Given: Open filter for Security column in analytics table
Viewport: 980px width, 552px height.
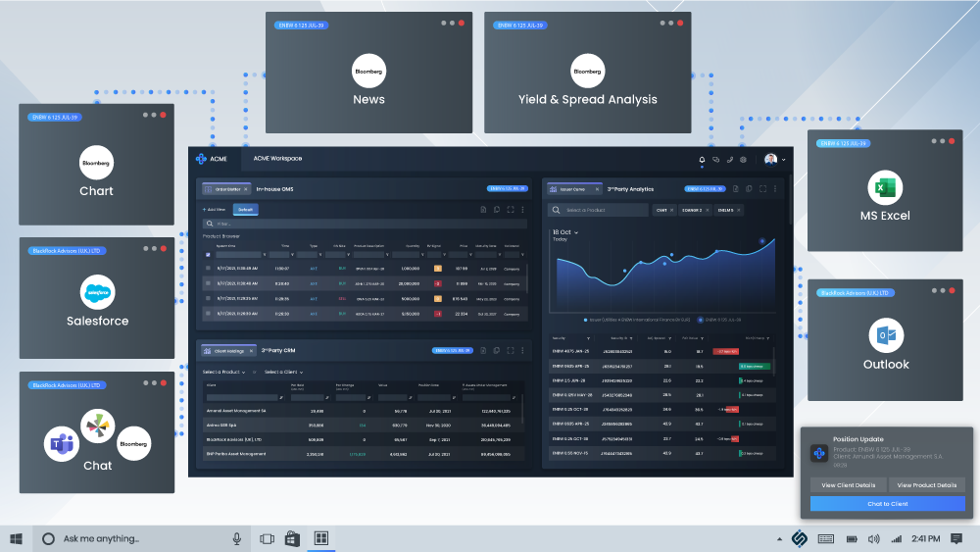Looking at the screenshot, I should 588,338.
